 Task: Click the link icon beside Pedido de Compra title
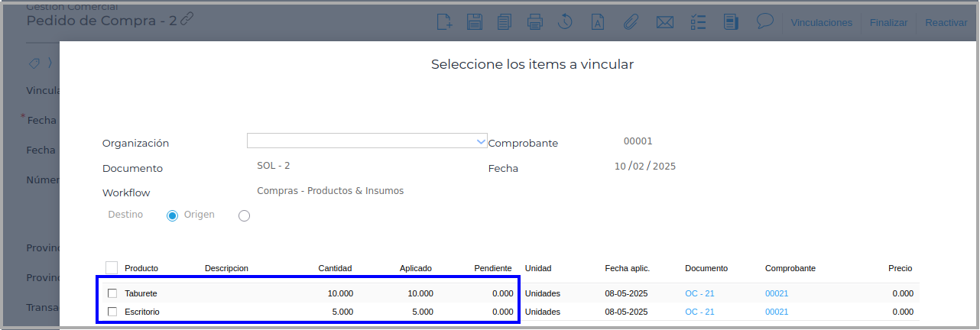[x=187, y=19]
